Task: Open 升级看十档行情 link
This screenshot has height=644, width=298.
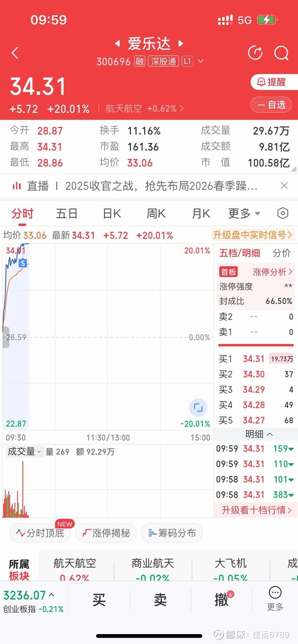Action: coord(256,510)
